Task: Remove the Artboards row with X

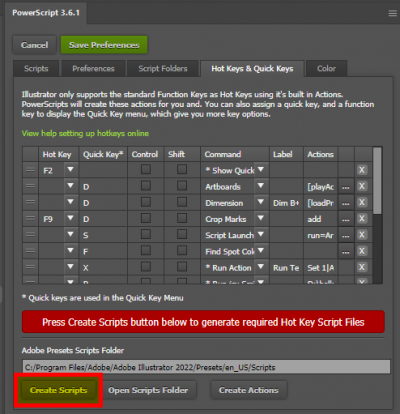Action: (x=361, y=186)
